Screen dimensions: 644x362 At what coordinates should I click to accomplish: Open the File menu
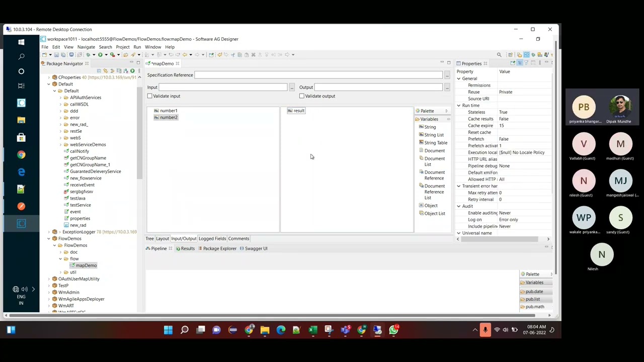pos(45,47)
